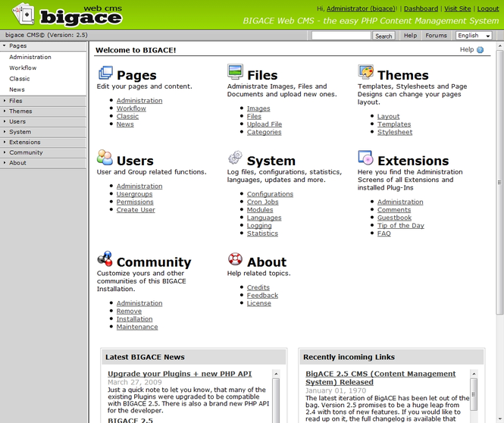Viewport: 504px width, 423px height.
Task: Open 'BigACE 2.5 CMS Released' incoming link
Action: 380,378
